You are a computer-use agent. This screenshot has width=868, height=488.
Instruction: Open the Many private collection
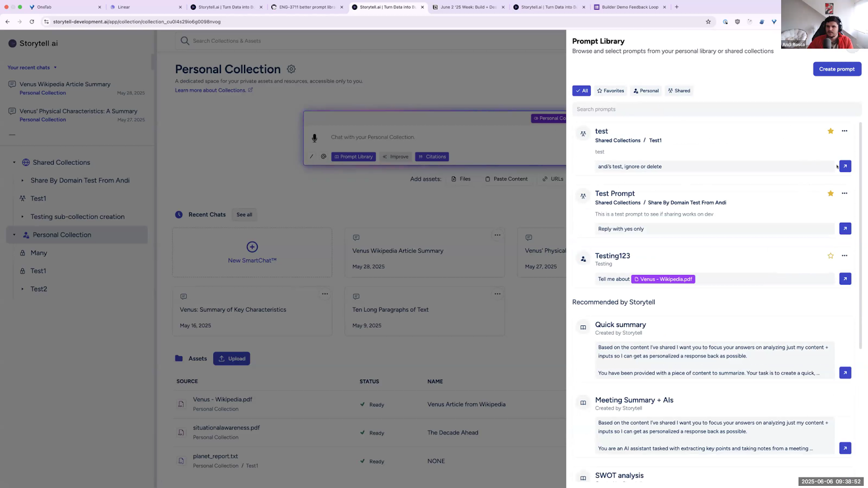[x=39, y=253]
